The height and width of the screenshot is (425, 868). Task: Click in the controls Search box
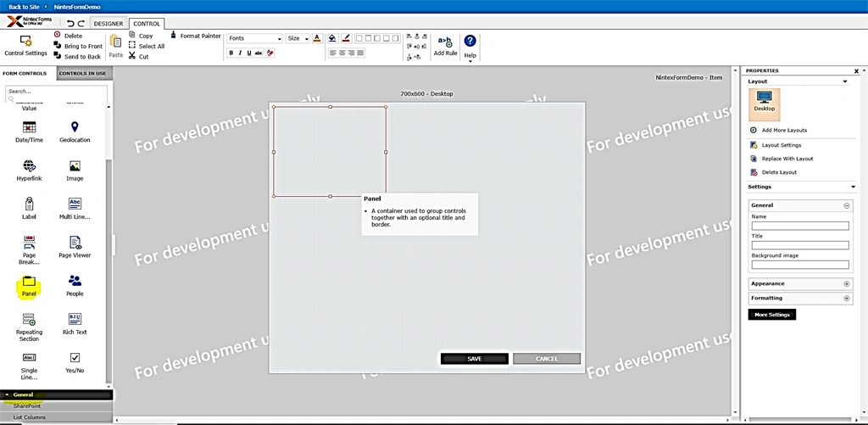point(56,92)
